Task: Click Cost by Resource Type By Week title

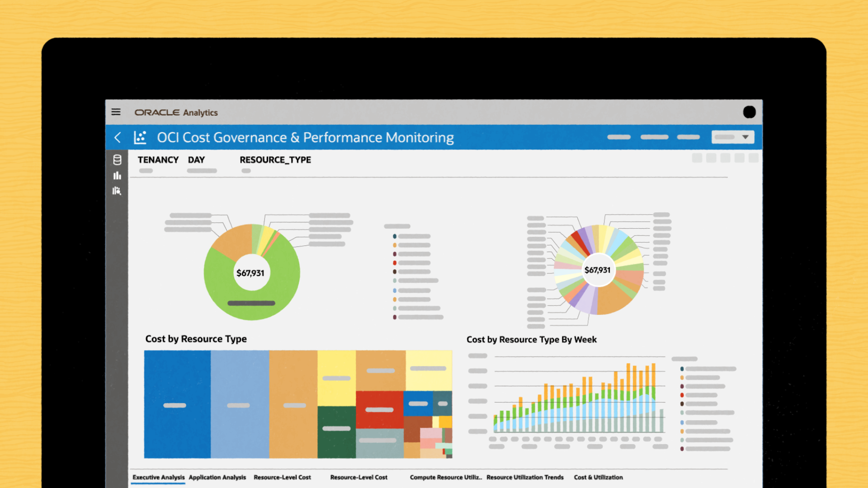Action: tap(531, 339)
